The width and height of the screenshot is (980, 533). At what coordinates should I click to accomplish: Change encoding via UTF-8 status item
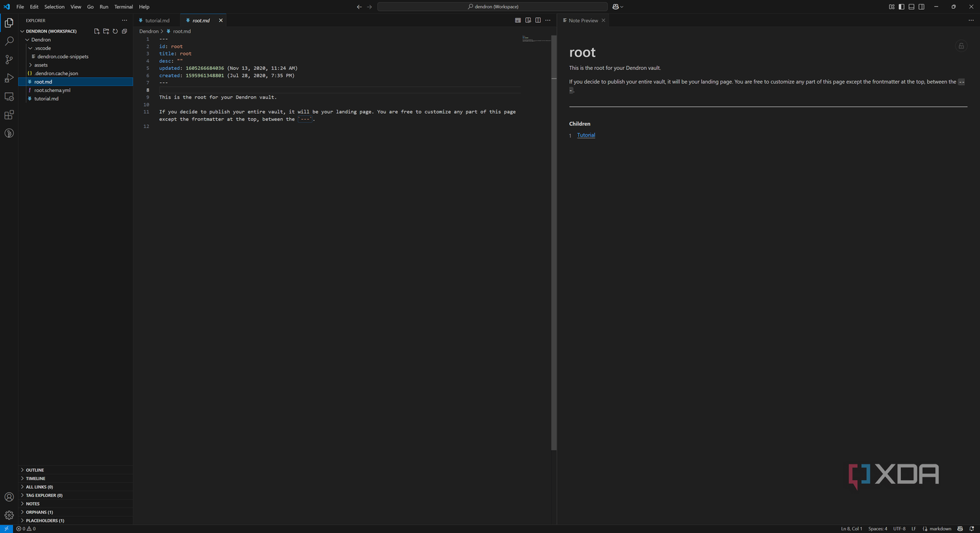pyautogui.click(x=899, y=528)
